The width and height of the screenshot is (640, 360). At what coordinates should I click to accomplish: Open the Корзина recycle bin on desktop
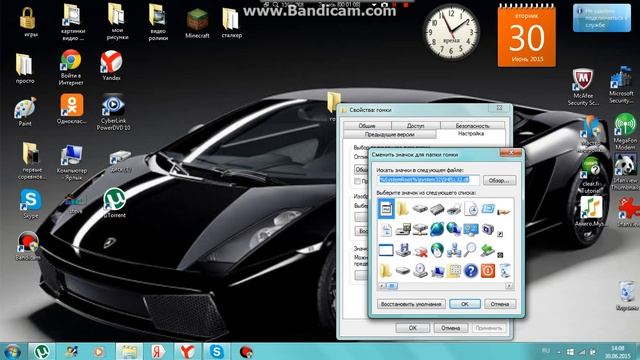pos(626,296)
